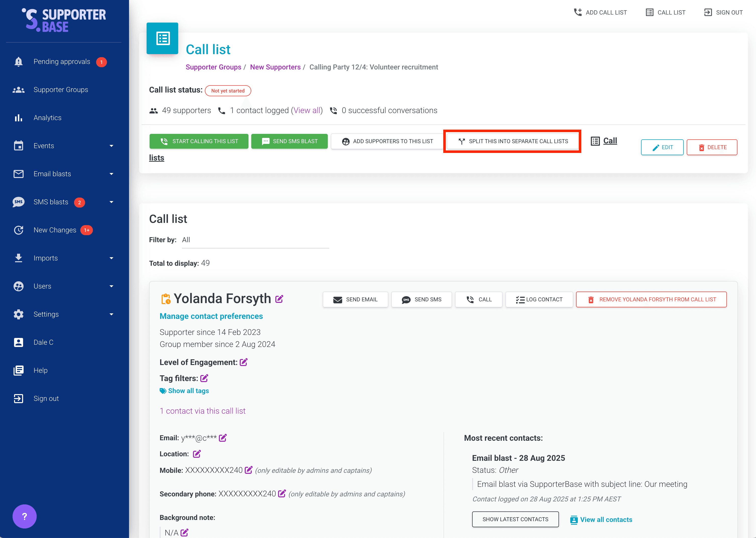The height and width of the screenshot is (538, 756).
Task: Edit the Mobile number pencil icon
Action: 248,470
